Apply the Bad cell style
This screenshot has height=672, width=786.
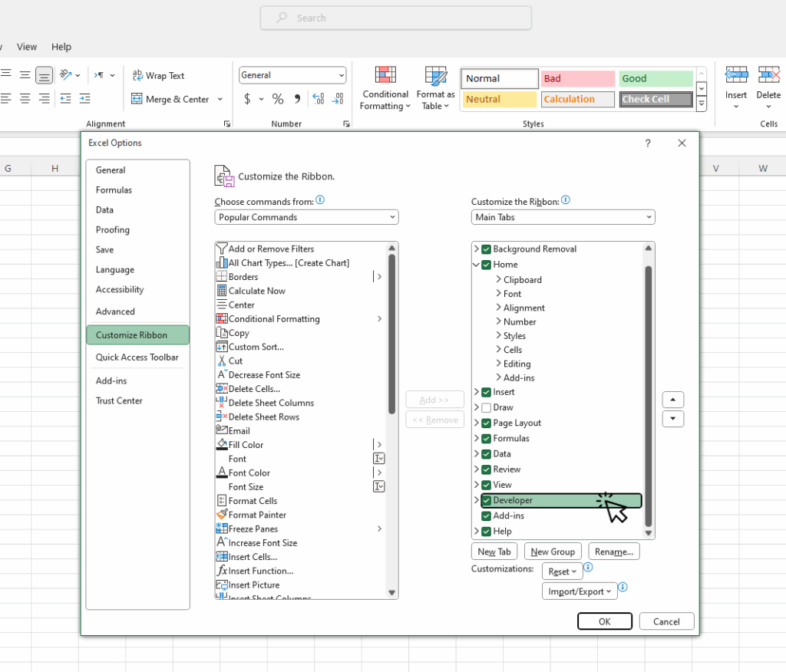tap(577, 79)
